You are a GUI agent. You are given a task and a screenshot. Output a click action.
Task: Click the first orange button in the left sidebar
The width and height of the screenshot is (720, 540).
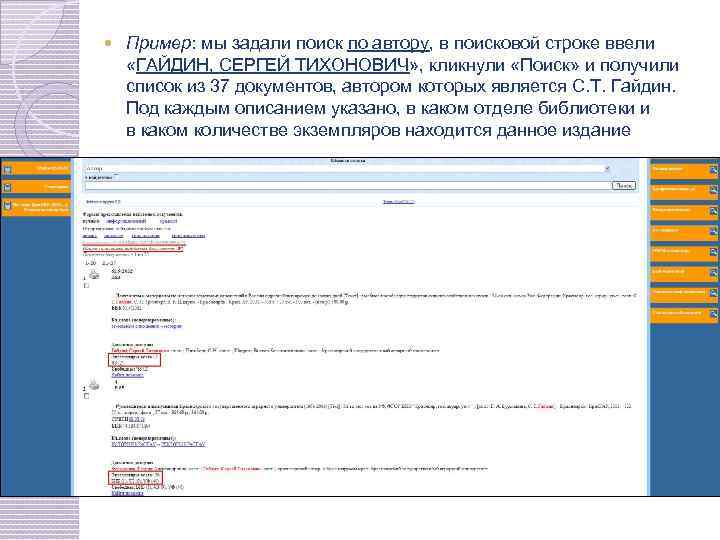point(36,169)
